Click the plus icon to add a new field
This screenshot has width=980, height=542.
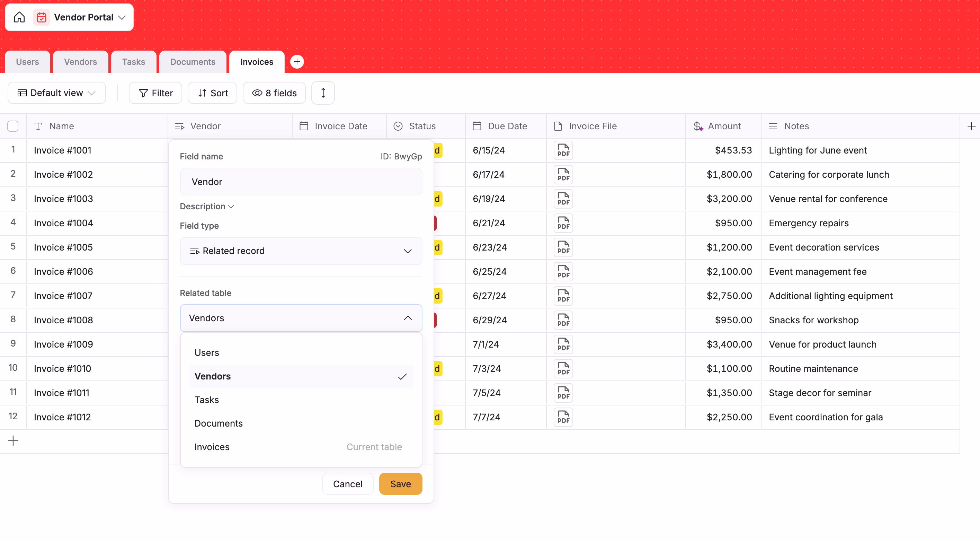pos(971,126)
